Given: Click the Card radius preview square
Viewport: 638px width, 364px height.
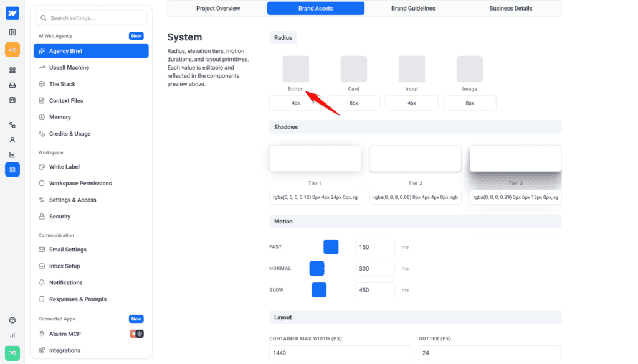Looking at the screenshot, I should click(x=354, y=69).
